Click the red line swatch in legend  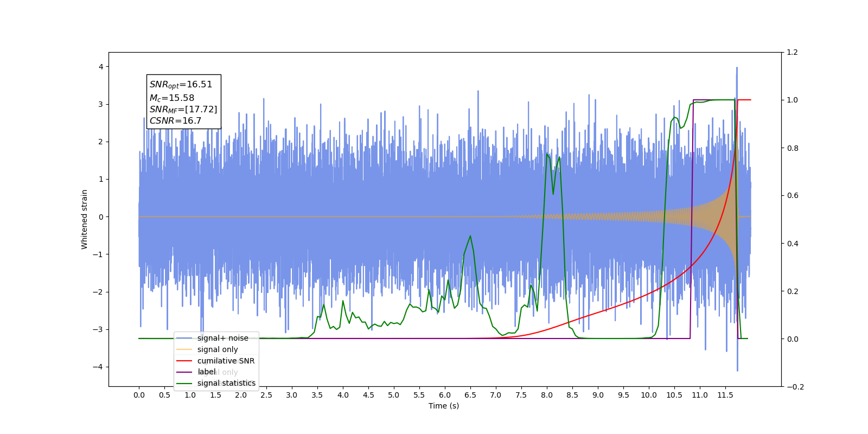[184, 361]
